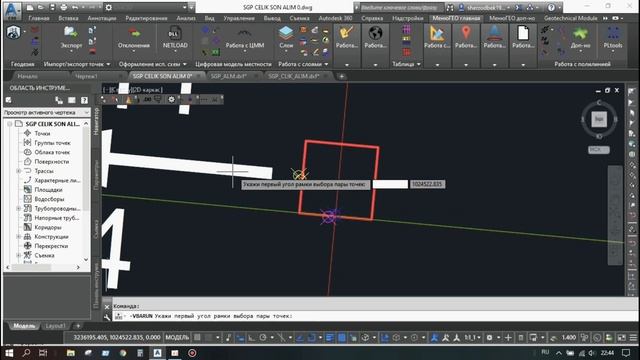
Task: Open Geotechnical Module ribbon tab
Action: coord(571,18)
